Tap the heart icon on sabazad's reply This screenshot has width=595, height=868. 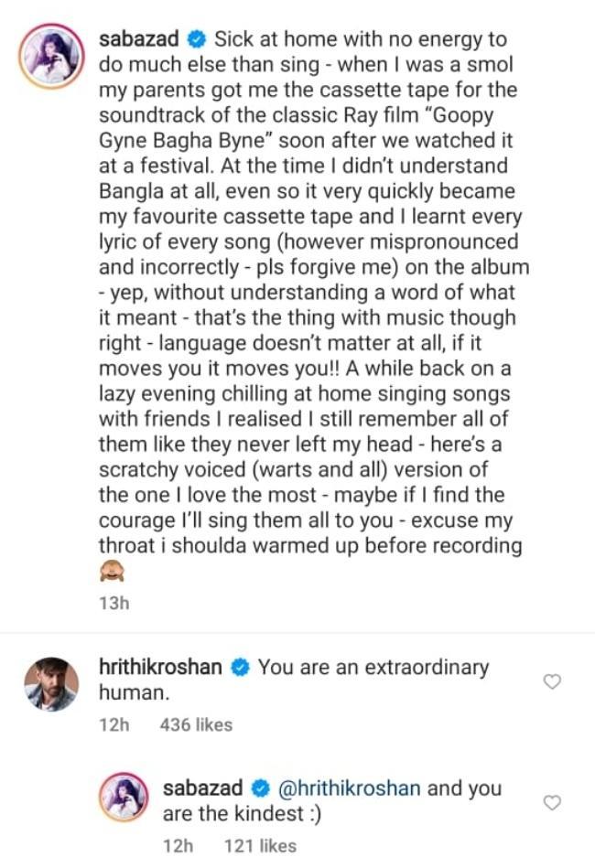pyautogui.click(x=551, y=802)
